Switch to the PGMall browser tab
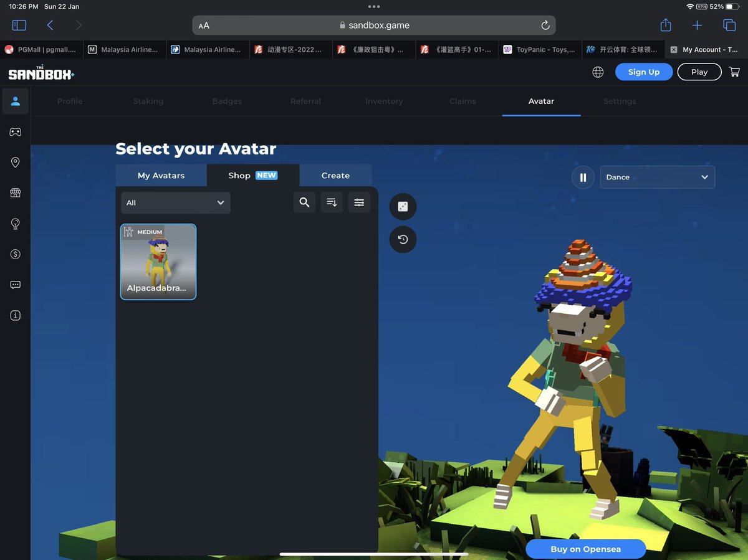 click(x=42, y=50)
